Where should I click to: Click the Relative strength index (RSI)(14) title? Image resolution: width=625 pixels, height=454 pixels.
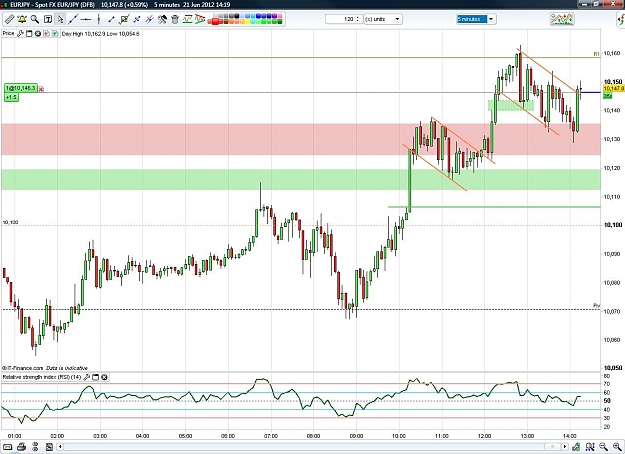(41, 377)
